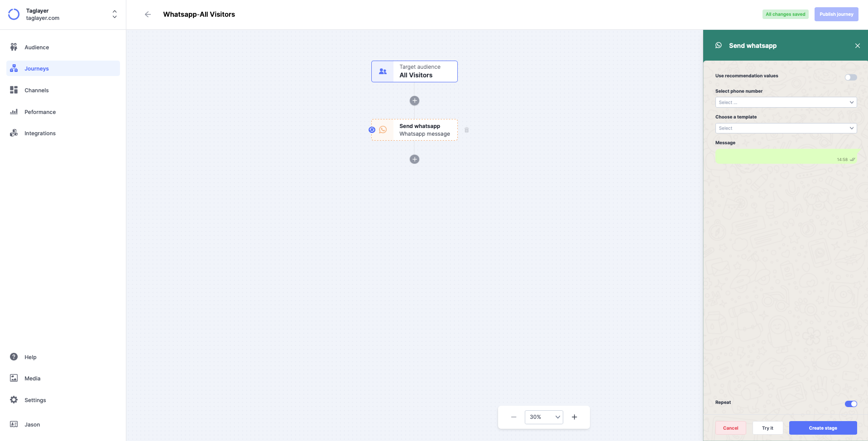Select the Send whatsapp stage node
This screenshot has height=441, width=868.
click(x=414, y=130)
